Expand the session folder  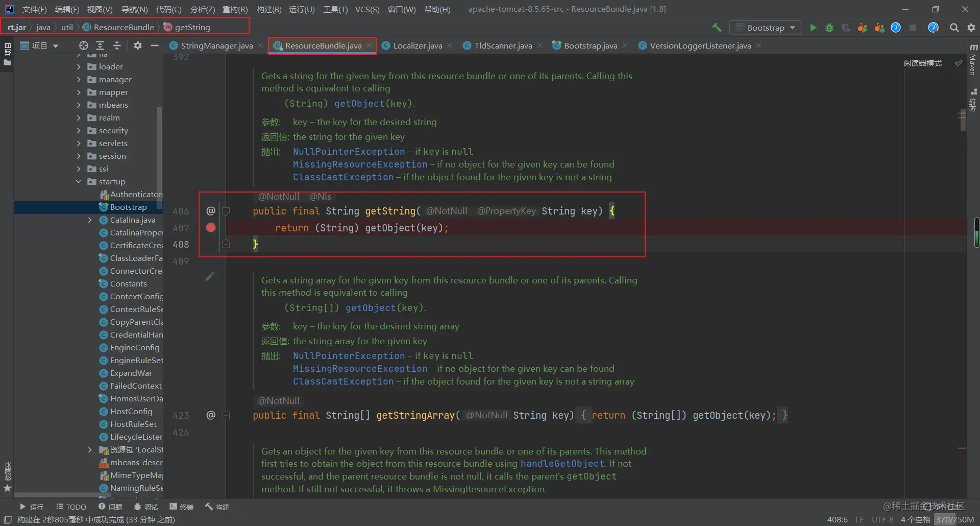tap(79, 156)
